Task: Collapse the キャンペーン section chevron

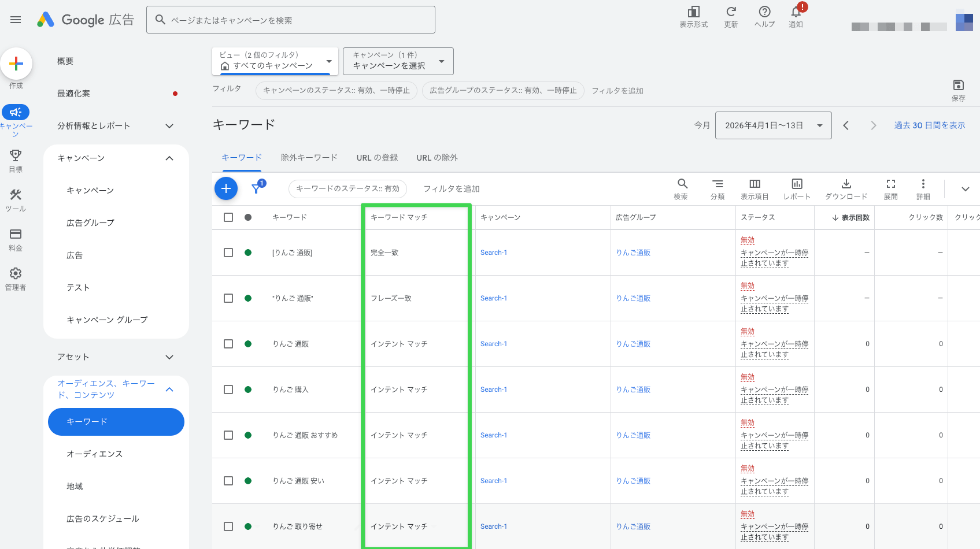Action: (169, 158)
